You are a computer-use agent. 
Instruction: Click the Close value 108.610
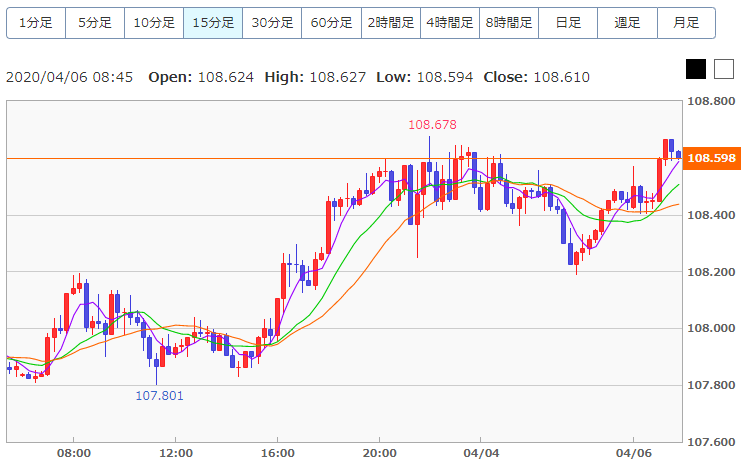[x=562, y=77]
